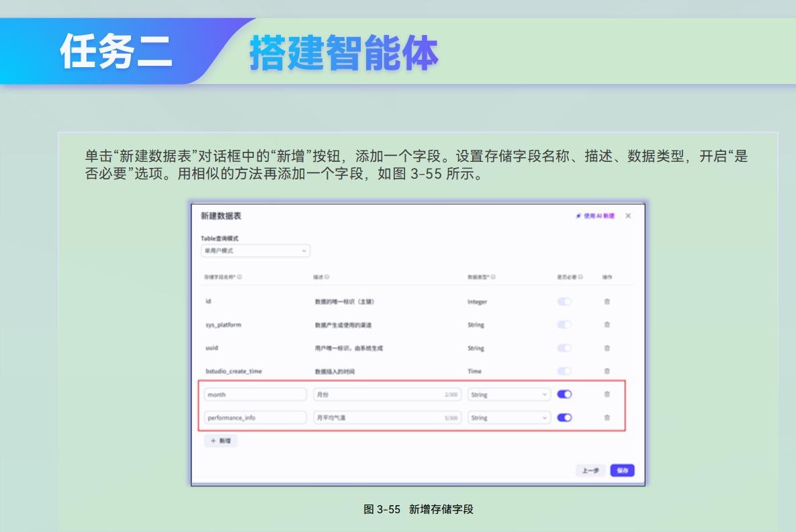Click the 数据插入的时间 description text

pyautogui.click(x=335, y=371)
